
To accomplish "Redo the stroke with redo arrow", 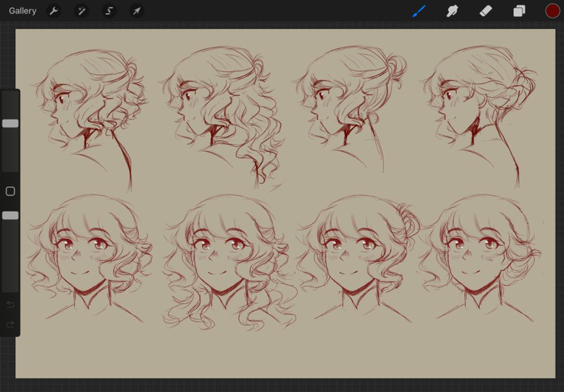I will [x=10, y=325].
